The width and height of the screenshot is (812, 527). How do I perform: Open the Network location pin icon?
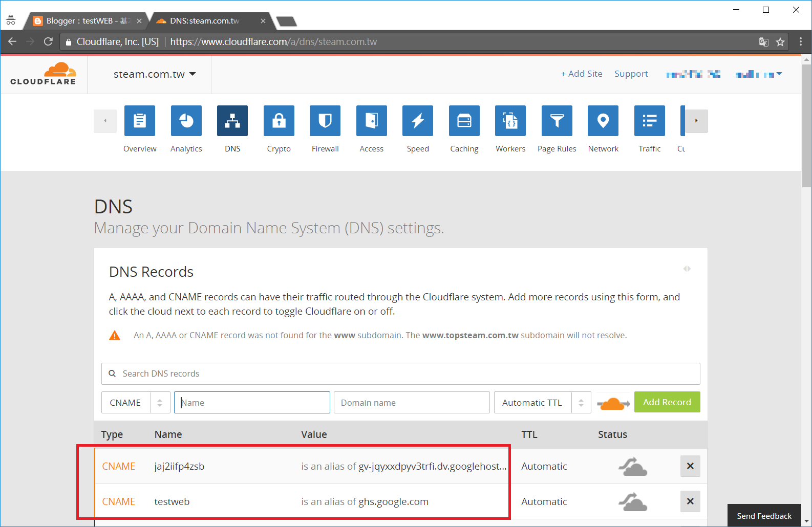[x=603, y=121]
